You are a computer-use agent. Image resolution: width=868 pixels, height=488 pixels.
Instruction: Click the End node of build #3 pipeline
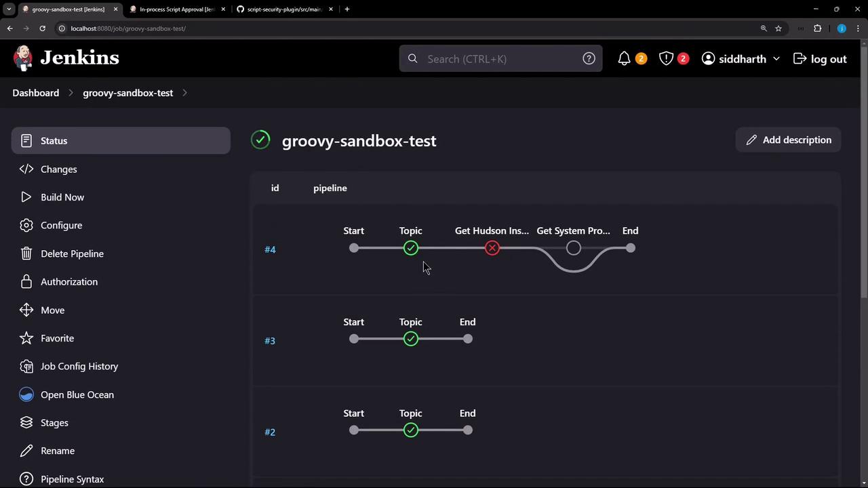pos(468,339)
